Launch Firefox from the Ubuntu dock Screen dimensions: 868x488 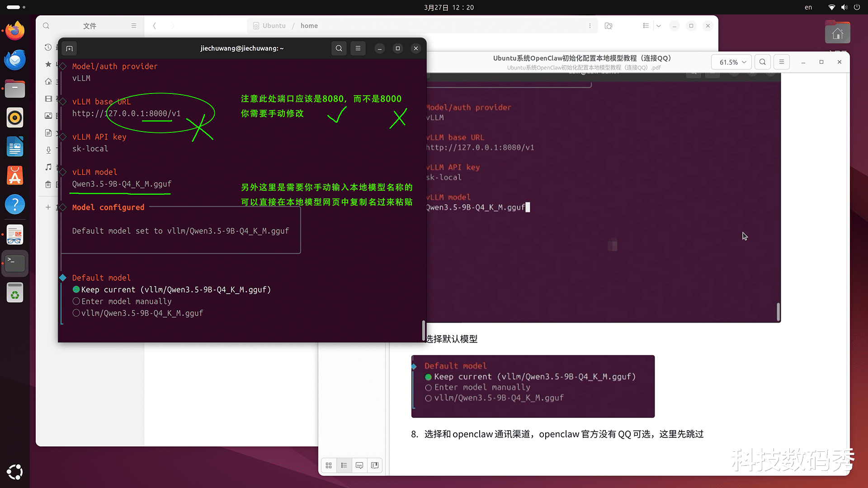coord(15,31)
